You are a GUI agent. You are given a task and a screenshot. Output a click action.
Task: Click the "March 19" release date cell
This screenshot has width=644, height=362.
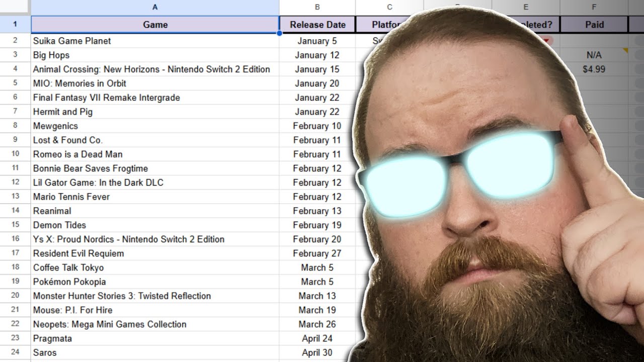coord(317,310)
